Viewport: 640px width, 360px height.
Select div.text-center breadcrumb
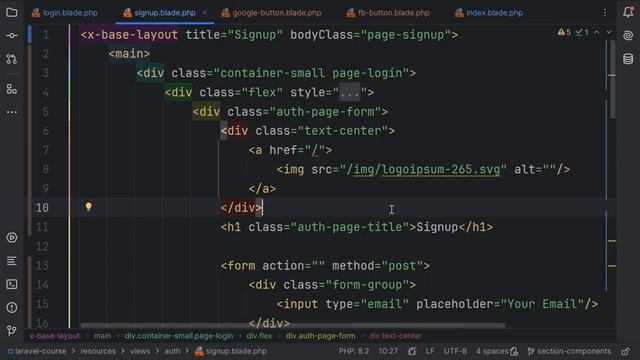395,336
